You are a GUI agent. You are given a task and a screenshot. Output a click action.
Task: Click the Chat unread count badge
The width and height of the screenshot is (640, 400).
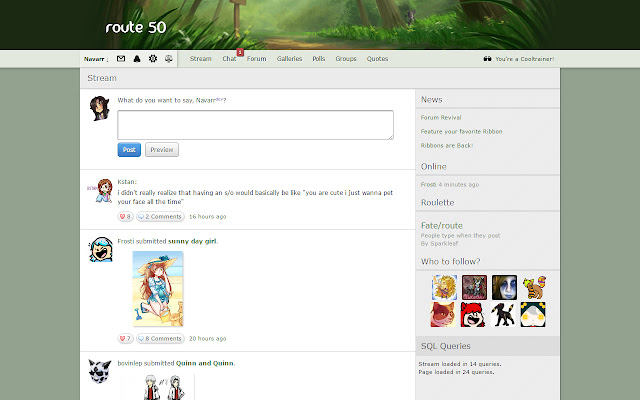pyautogui.click(x=240, y=52)
